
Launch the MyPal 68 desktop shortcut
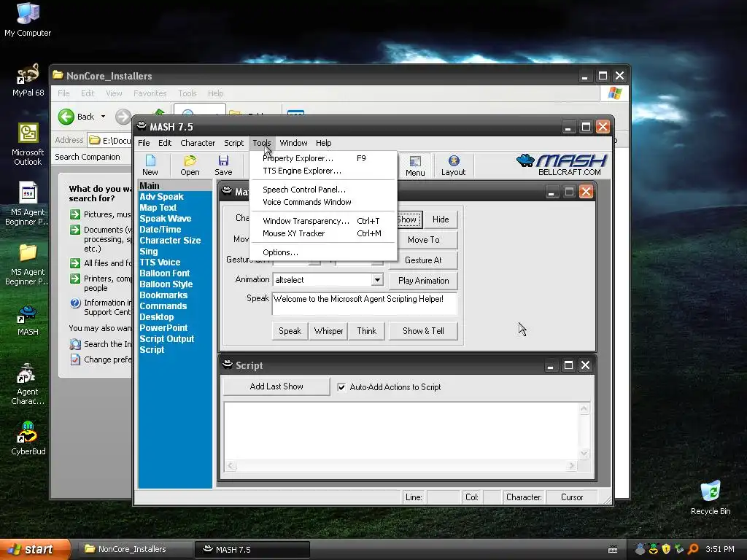coord(28,80)
